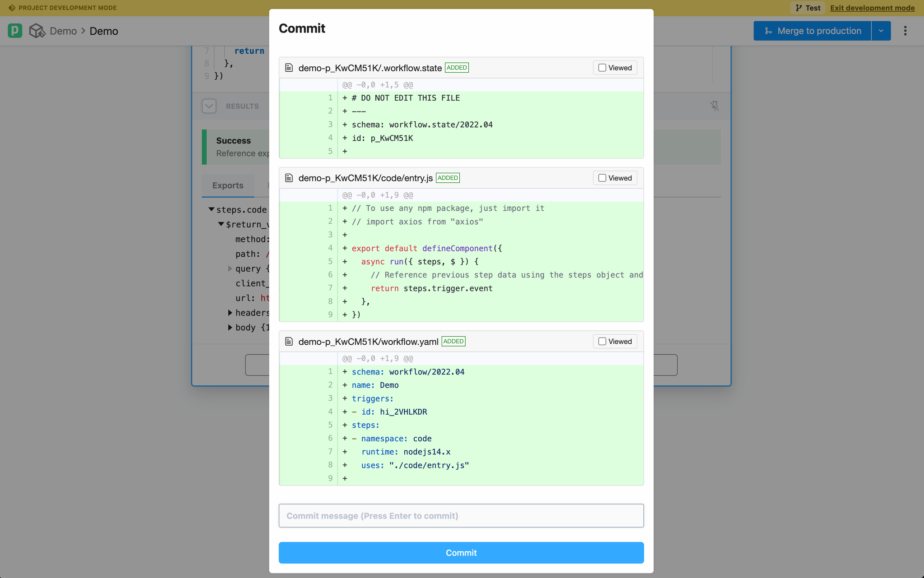Screen dimensions: 924x578
Task: Focus the Commit message input field
Action: (461, 516)
